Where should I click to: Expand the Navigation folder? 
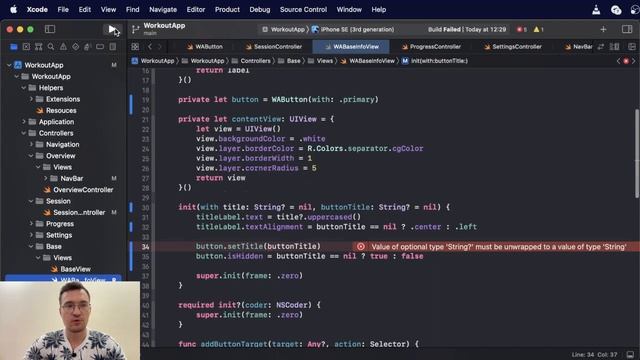pyautogui.click(x=31, y=144)
